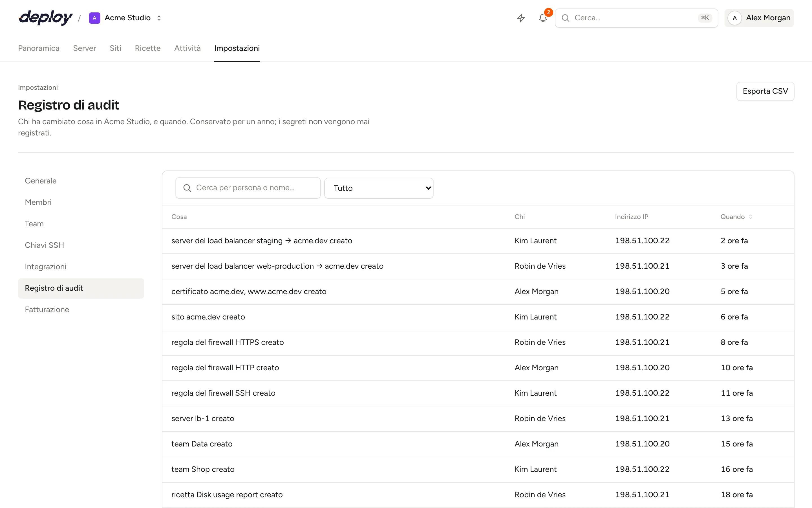Select Registro di audit in sidebar
Viewport: 812px width, 508px height.
click(x=81, y=288)
